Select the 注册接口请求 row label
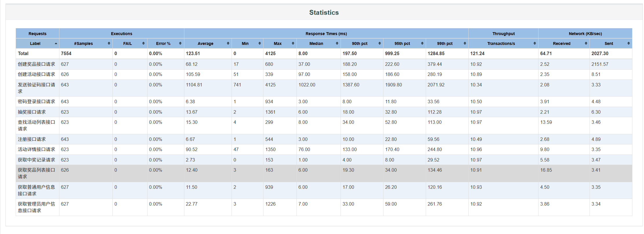This screenshot has width=644, height=234. tap(32, 139)
